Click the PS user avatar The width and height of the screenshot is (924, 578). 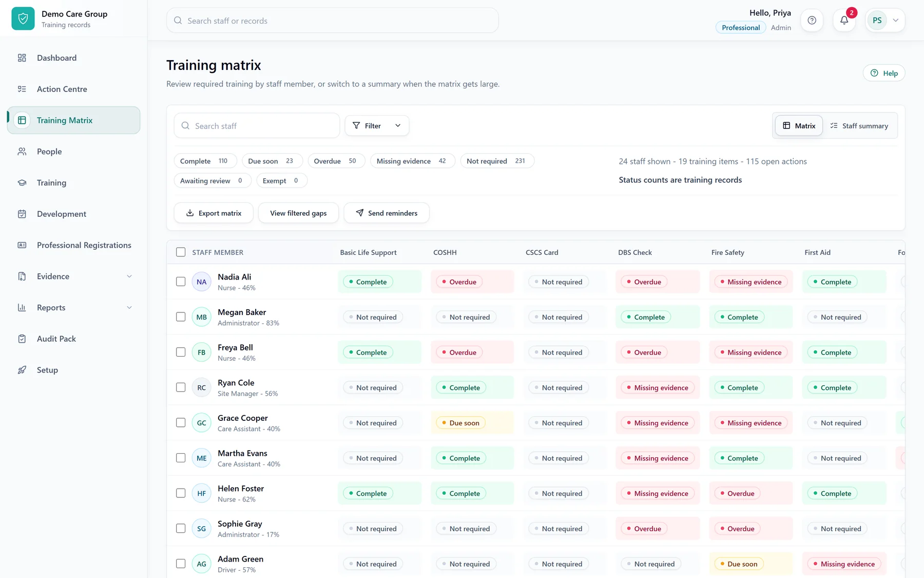click(877, 21)
